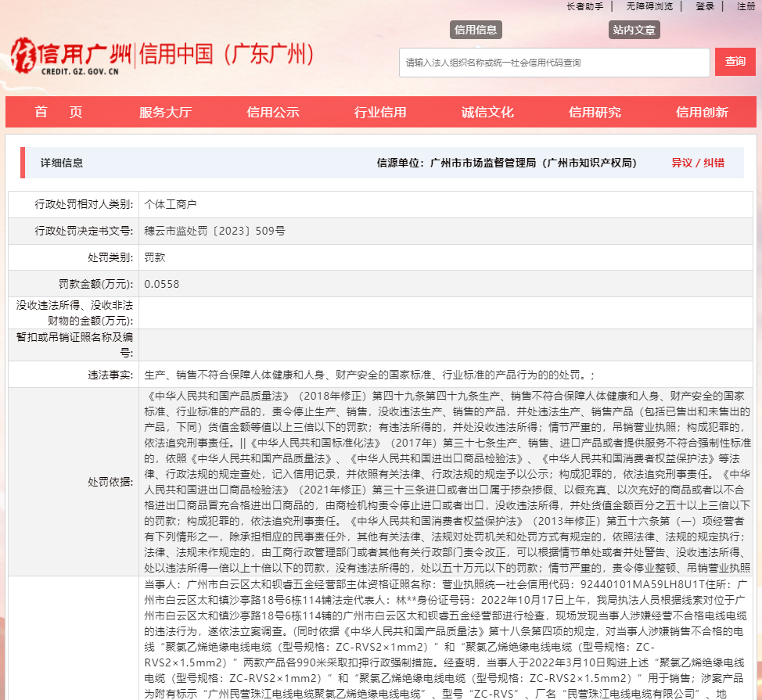Open the 首页 navigation menu
Viewport: 762px width, 700px height.
pyautogui.click(x=57, y=112)
